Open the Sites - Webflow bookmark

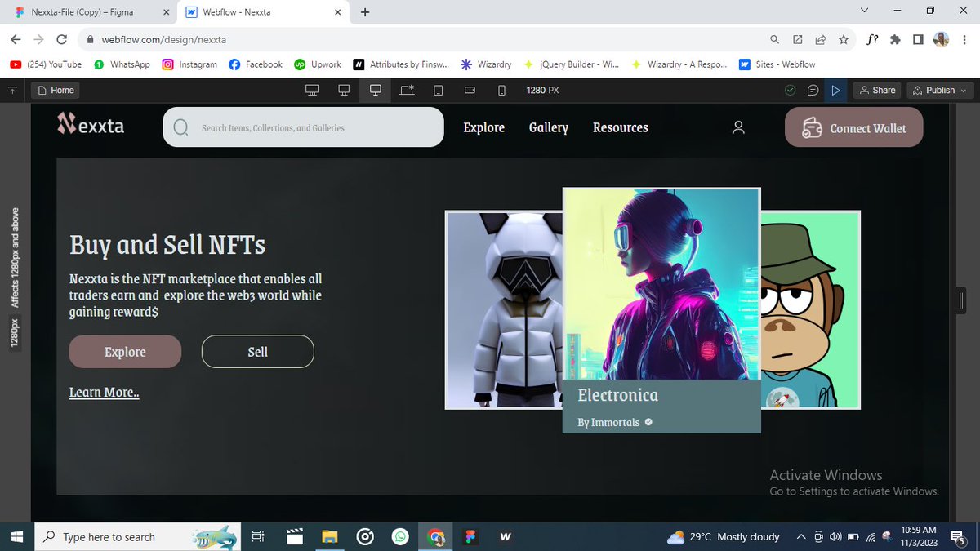[777, 64]
